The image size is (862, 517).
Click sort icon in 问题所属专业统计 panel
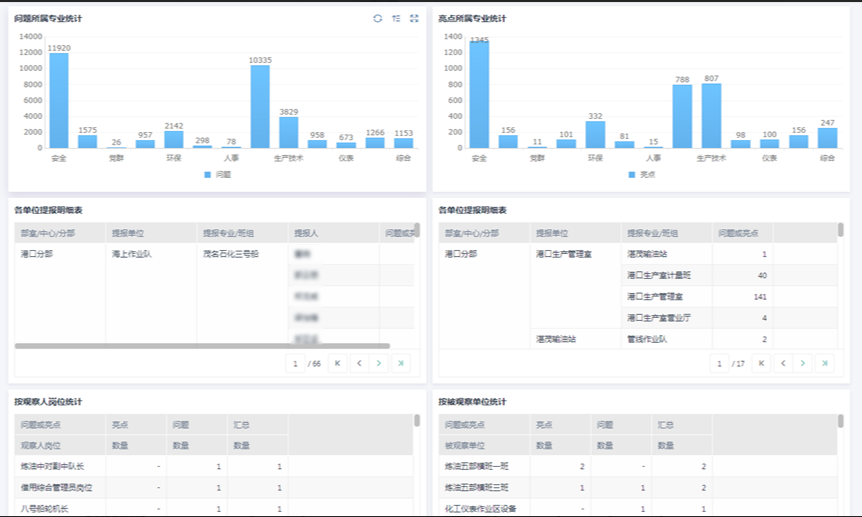pos(396,18)
